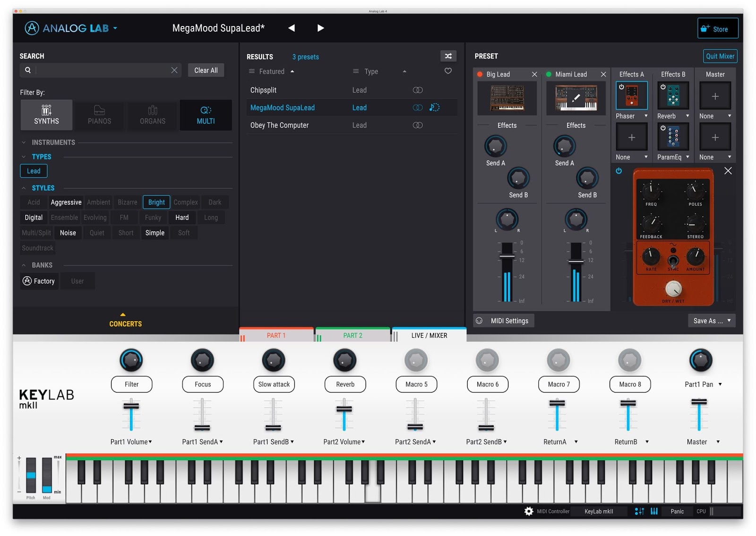Go to the previous preset arrow
756x536 pixels.
(292, 28)
